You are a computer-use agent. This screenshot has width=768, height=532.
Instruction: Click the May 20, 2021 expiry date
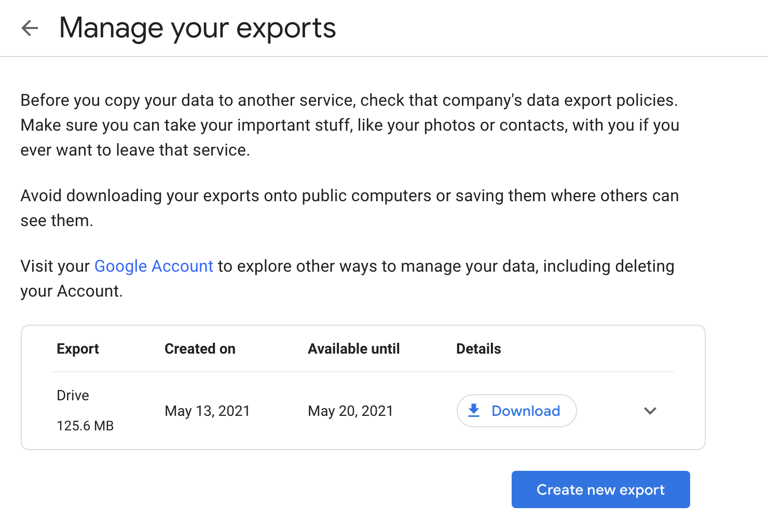[x=350, y=411]
